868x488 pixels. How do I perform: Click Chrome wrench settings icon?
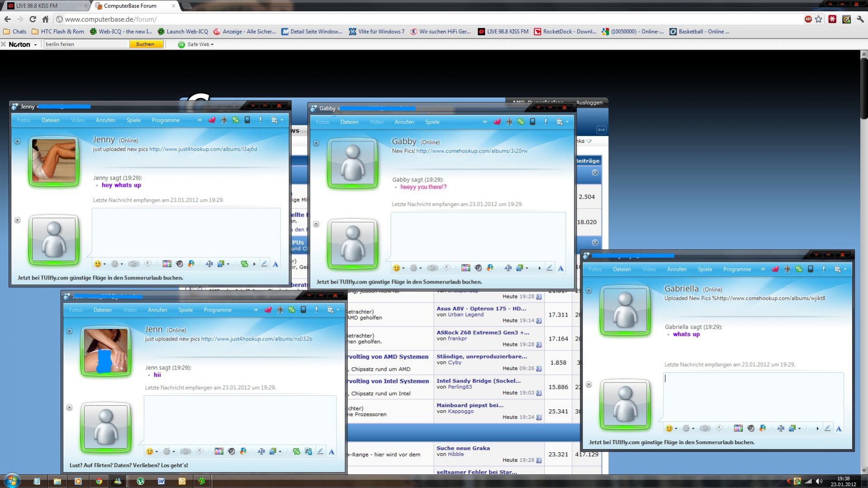coord(860,19)
